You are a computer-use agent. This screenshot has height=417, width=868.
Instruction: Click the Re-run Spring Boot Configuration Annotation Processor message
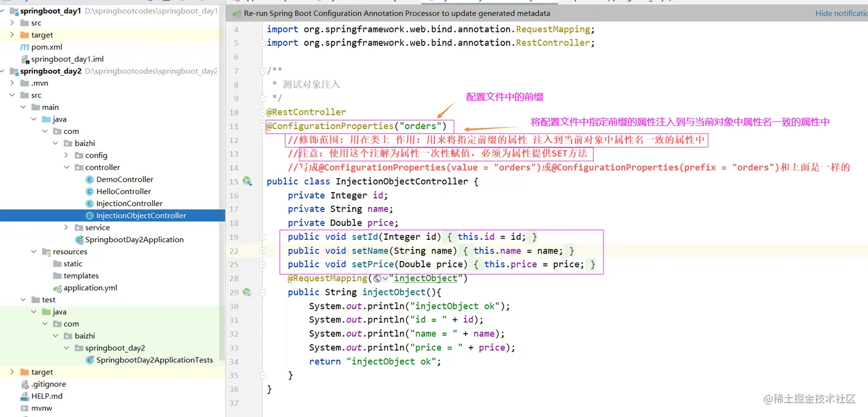(x=397, y=13)
